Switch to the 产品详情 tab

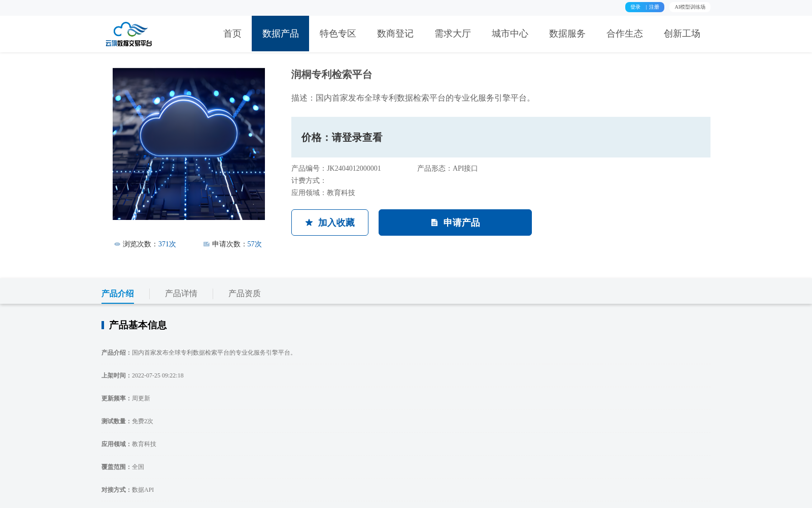pyautogui.click(x=181, y=294)
